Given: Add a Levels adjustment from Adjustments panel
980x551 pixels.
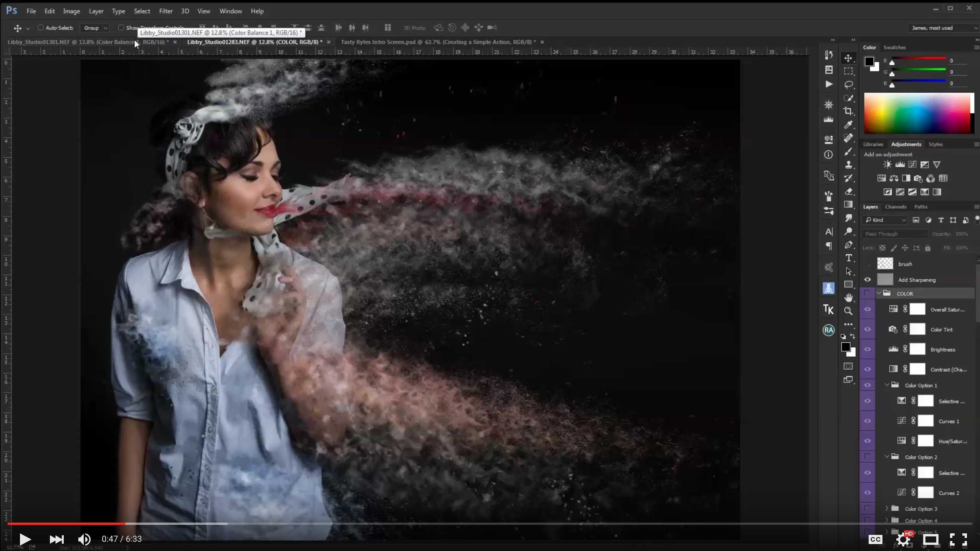Looking at the screenshot, I should pos(900,164).
